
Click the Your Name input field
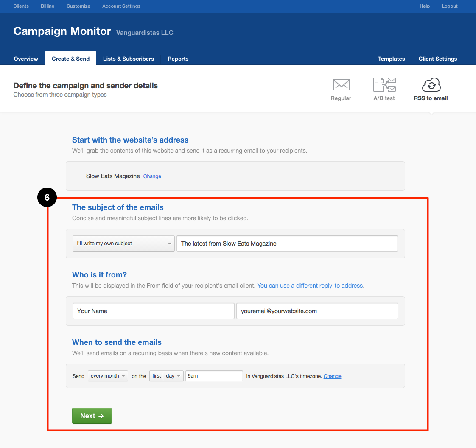(x=153, y=311)
